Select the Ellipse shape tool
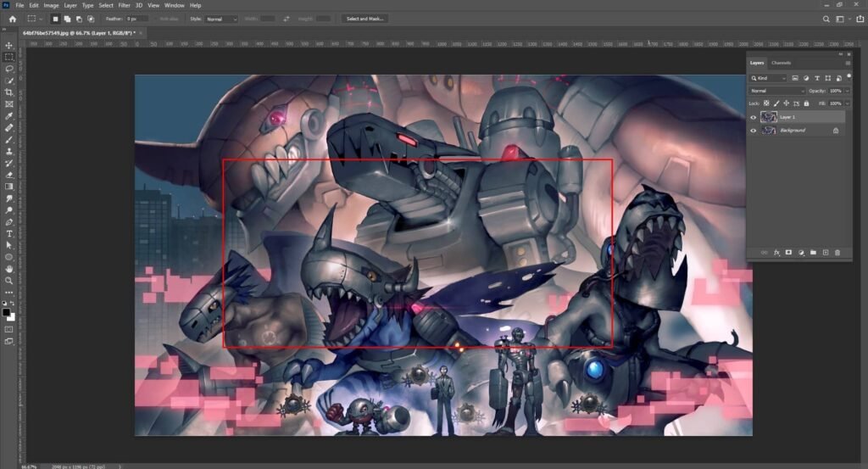This screenshot has height=469, width=868. 8,258
